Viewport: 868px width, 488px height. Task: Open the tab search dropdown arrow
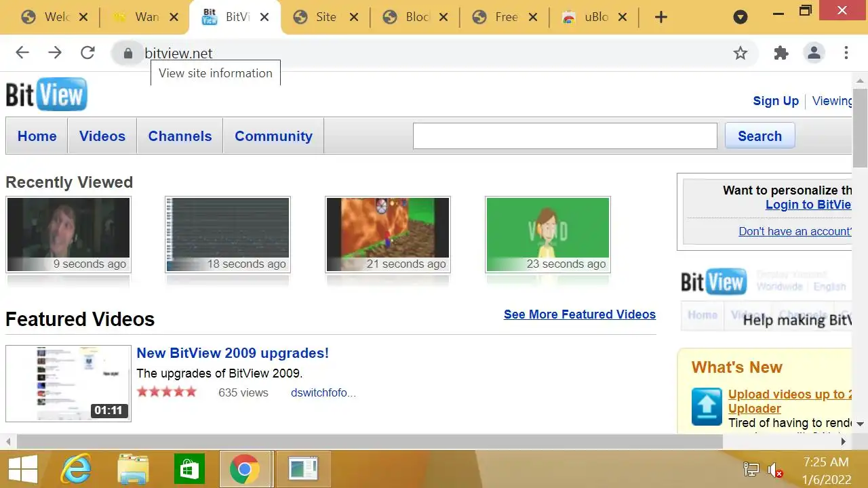(x=741, y=18)
